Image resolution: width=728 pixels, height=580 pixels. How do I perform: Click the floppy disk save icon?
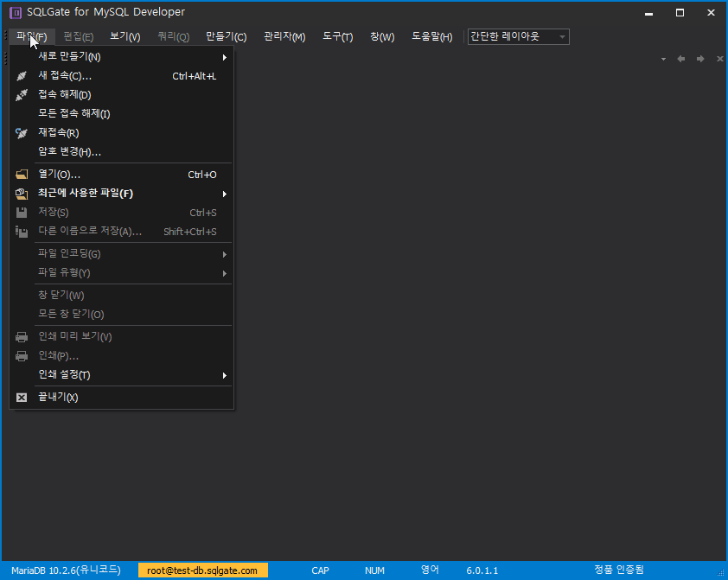22,213
